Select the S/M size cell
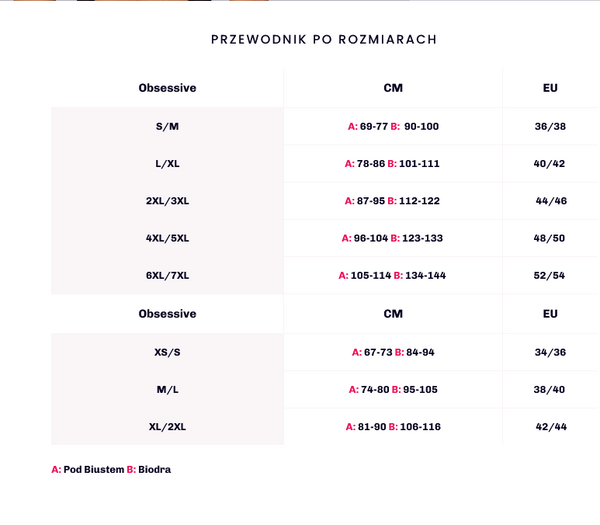 click(x=167, y=126)
